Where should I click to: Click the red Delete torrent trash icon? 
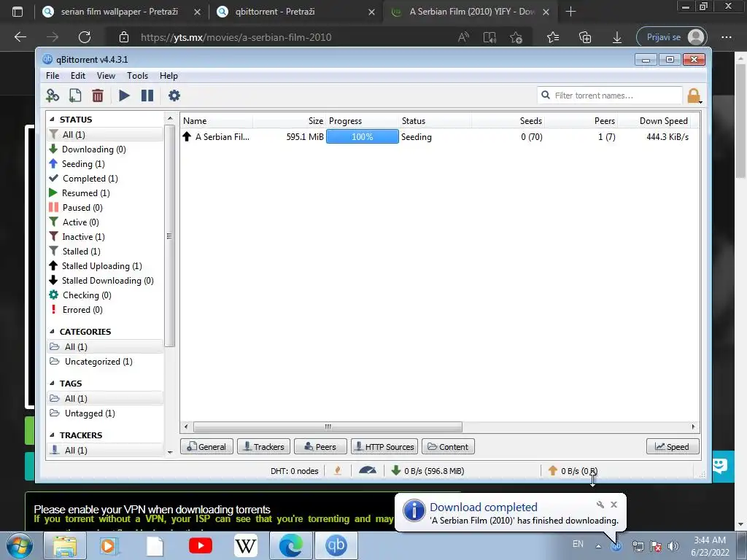click(98, 96)
